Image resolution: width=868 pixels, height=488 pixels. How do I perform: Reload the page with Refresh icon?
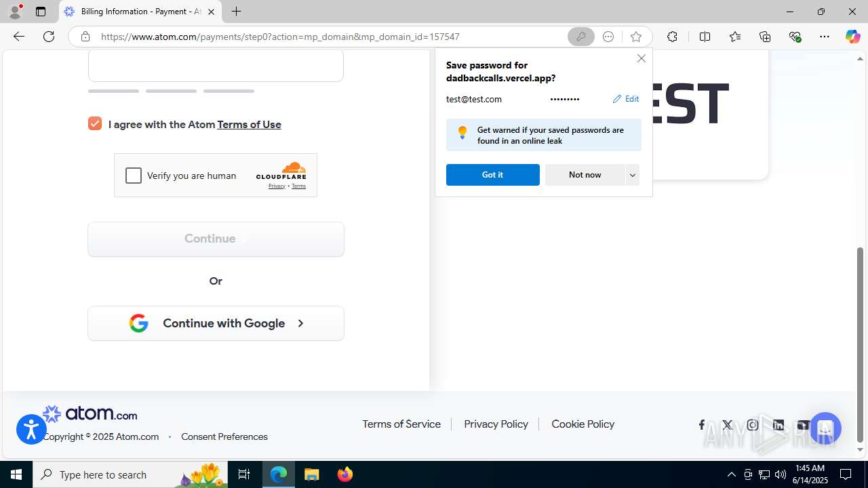pos(49,37)
